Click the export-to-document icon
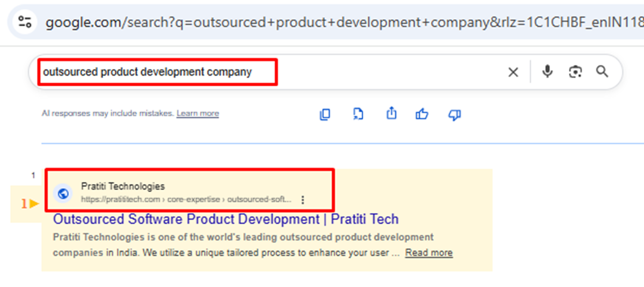Screen dimensions: 644x287 (x=358, y=114)
